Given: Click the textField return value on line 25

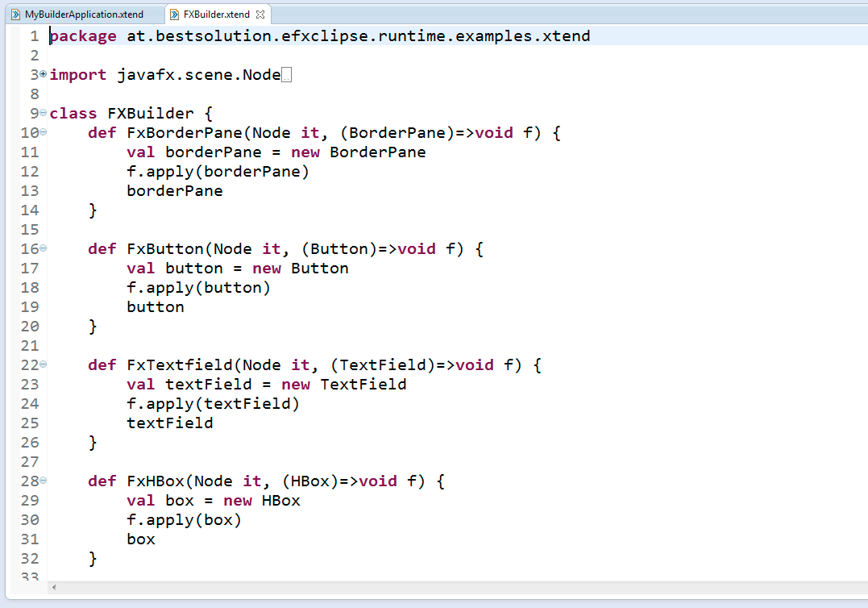Looking at the screenshot, I should (169, 423).
